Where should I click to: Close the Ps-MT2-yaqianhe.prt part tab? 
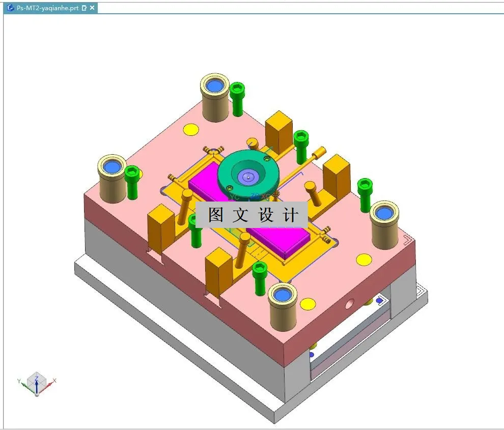(91, 8)
